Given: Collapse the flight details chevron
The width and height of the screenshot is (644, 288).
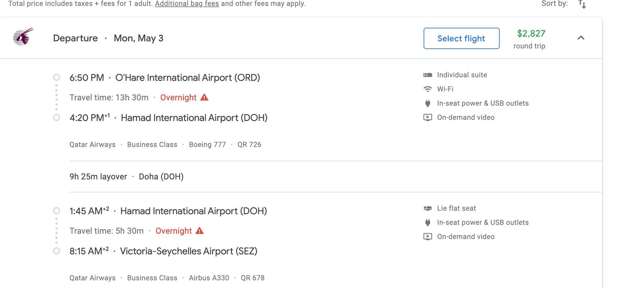Looking at the screenshot, I should tap(581, 38).
